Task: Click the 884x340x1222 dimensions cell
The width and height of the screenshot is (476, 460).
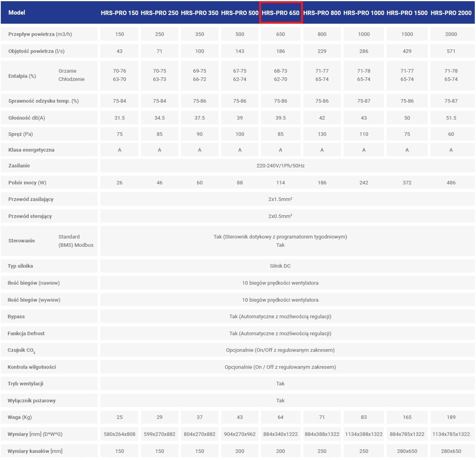Action: coord(280,434)
